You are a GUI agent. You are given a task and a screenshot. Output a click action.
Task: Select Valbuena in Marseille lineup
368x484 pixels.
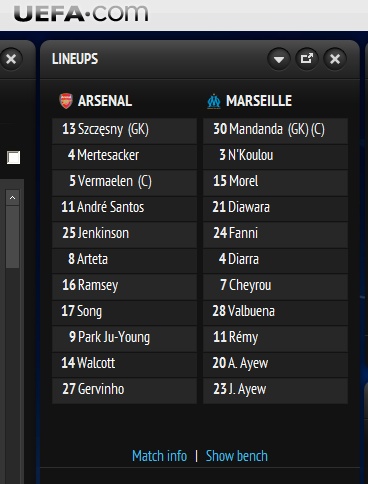(276, 311)
